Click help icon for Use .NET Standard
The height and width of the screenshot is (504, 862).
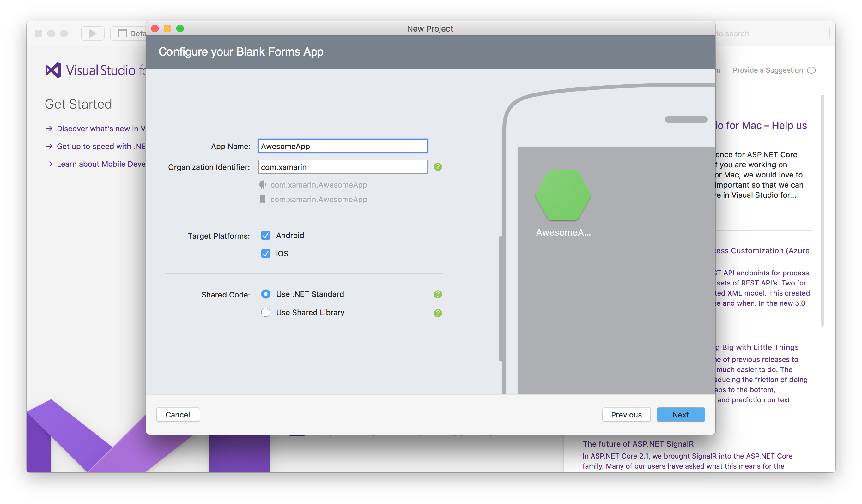coord(438,294)
